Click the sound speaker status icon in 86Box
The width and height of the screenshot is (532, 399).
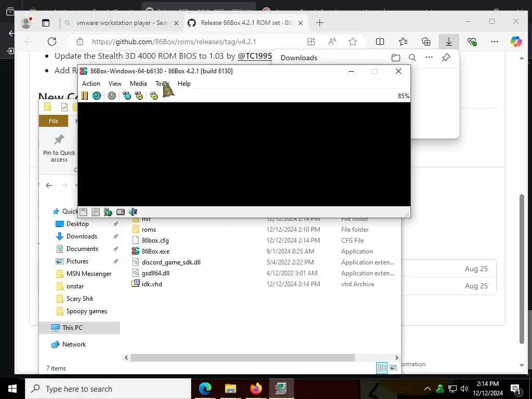(133, 212)
